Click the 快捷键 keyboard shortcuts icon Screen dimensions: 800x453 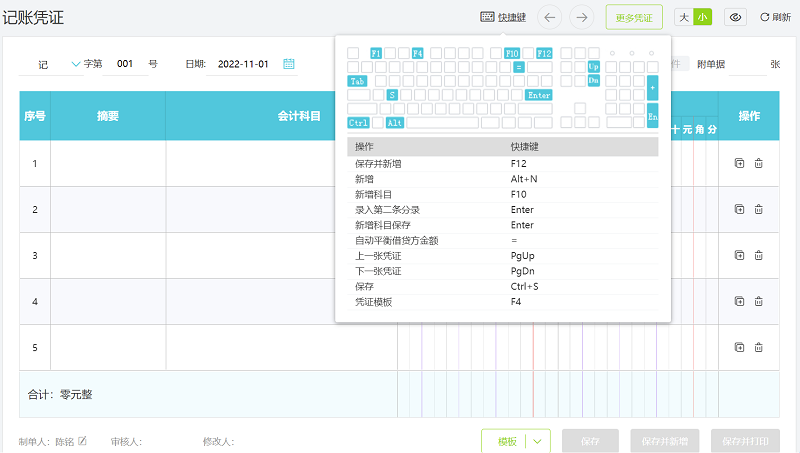[x=487, y=17]
